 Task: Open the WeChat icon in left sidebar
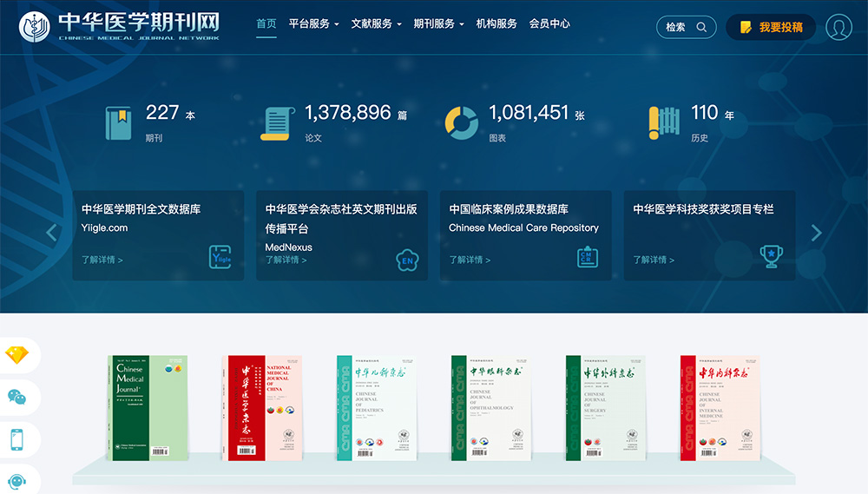point(16,397)
